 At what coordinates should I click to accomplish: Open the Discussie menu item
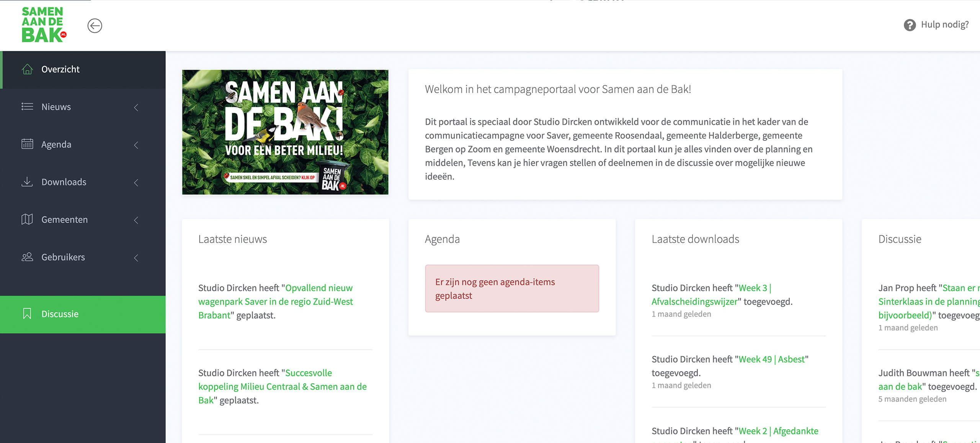60,314
